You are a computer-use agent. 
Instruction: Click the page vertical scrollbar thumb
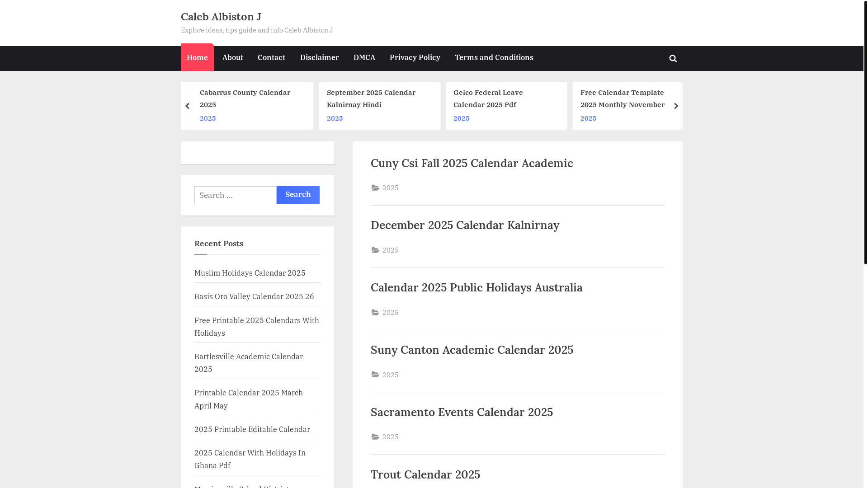point(865,132)
